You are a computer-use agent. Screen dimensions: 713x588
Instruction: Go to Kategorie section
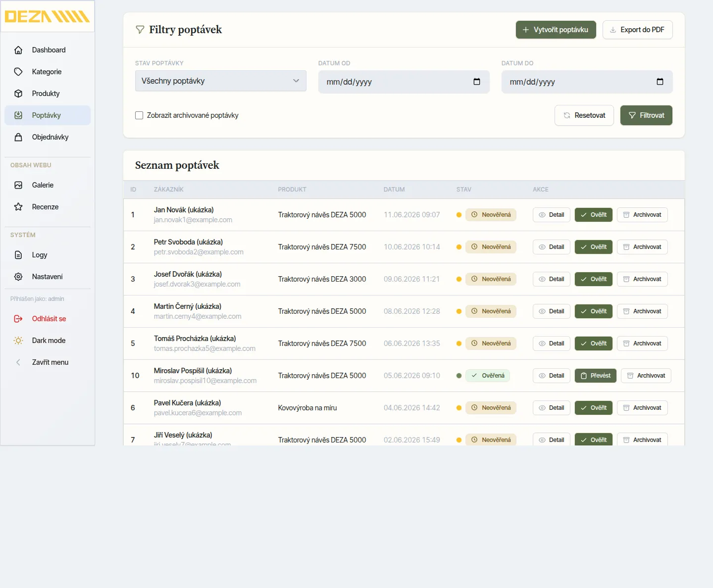pyautogui.click(x=48, y=72)
